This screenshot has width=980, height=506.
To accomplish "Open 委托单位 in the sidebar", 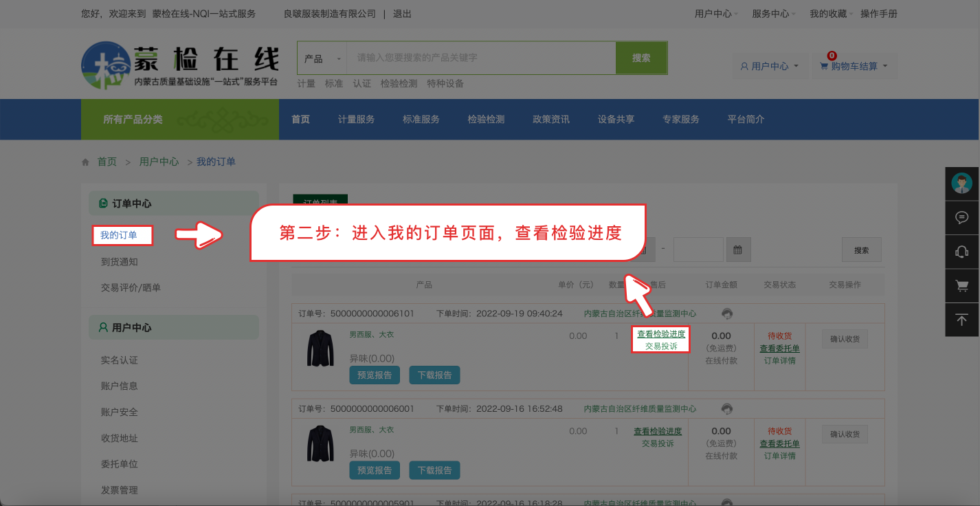I will [120, 464].
